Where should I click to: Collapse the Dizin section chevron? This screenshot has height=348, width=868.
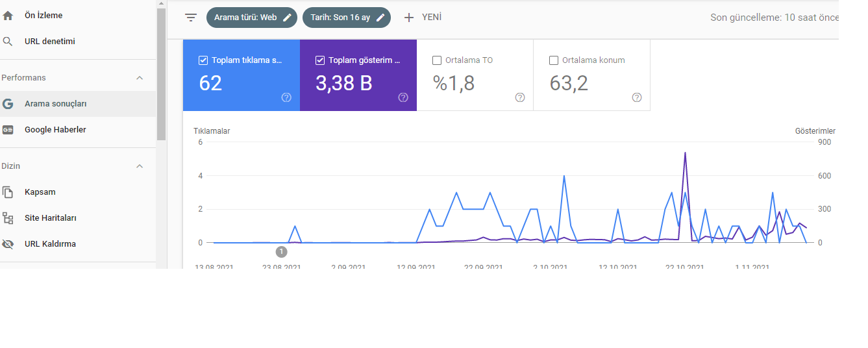point(140,166)
